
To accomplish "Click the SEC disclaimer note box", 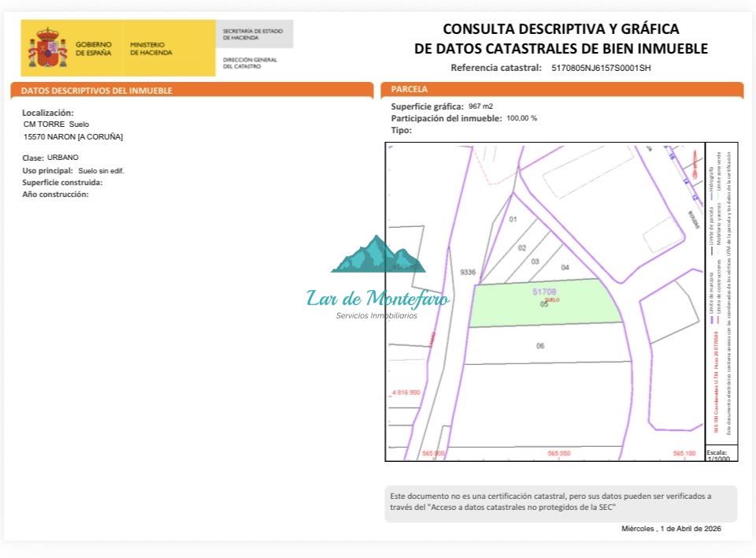I will click(561, 502).
